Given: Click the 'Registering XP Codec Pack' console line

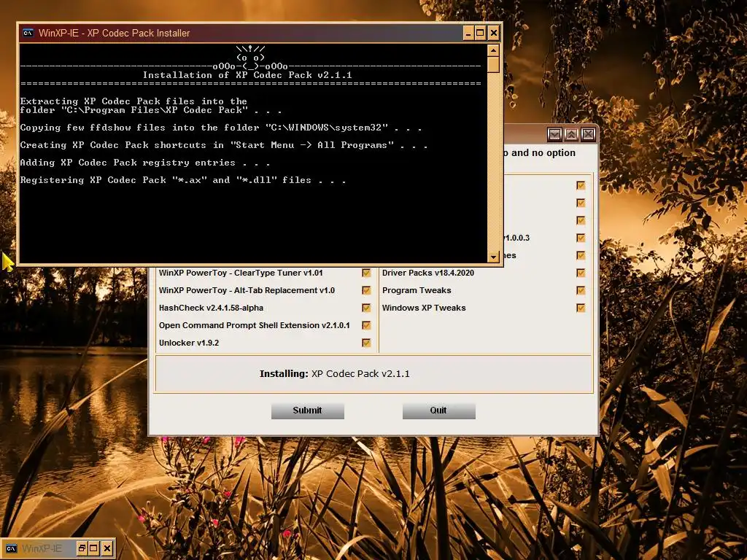Looking at the screenshot, I should pyautogui.click(x=183, y=180).
